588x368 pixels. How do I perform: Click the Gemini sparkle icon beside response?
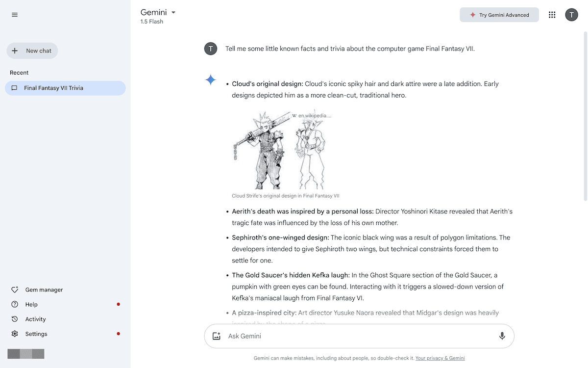(211, 80)
